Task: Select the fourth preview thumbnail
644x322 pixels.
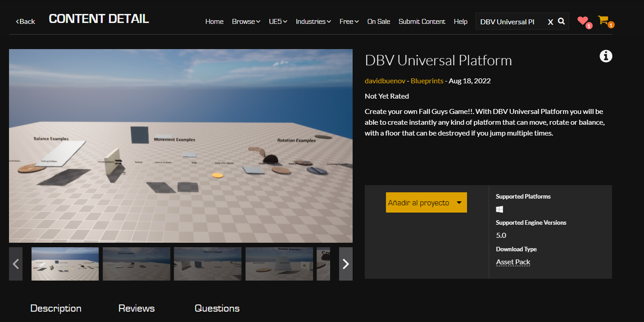Action: pos(279,264)
